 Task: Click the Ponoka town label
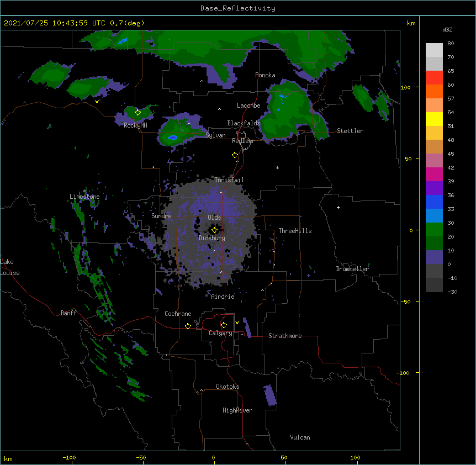(x=265, y=75)
